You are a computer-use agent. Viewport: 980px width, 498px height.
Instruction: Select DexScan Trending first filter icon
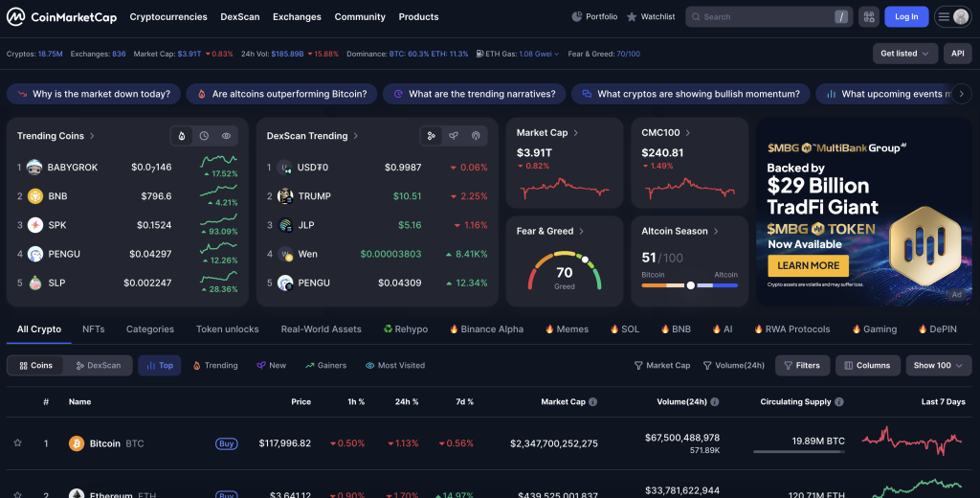pos(432,136)
